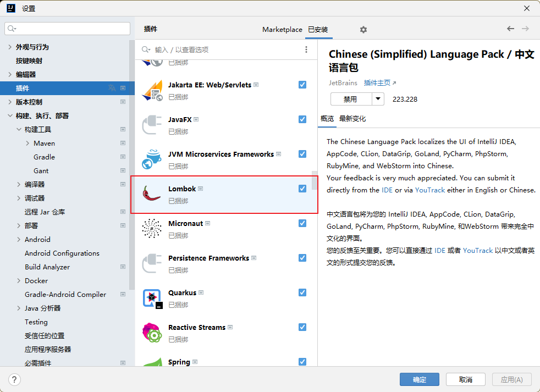The image size is (540, 392).
Task: Click the JavaFX plug icon
Action: click(152, 125)
